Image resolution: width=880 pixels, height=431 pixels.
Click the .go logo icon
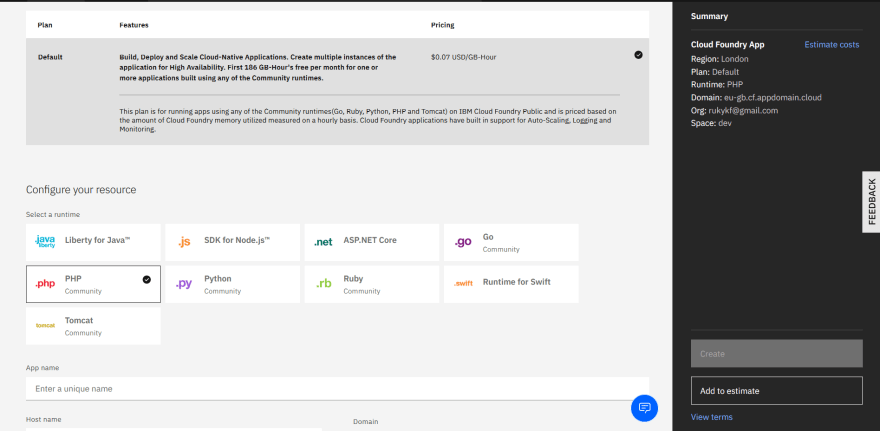463,242
